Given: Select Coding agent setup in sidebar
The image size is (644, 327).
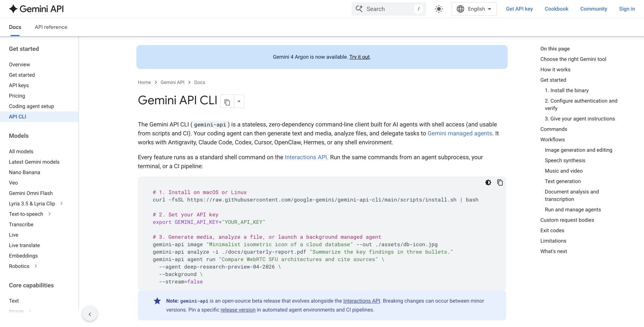Looking at the screenshot, I should pyautogui.click(x=31, y=106).
